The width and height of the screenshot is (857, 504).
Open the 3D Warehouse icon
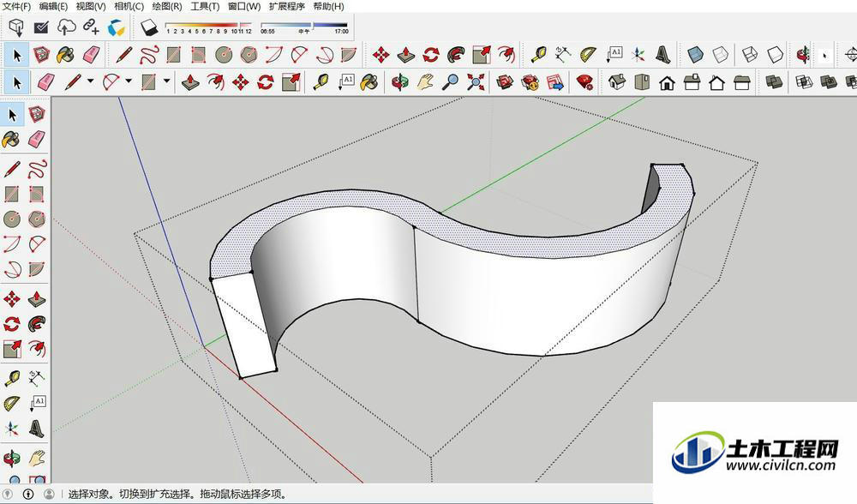click(505, 82)
